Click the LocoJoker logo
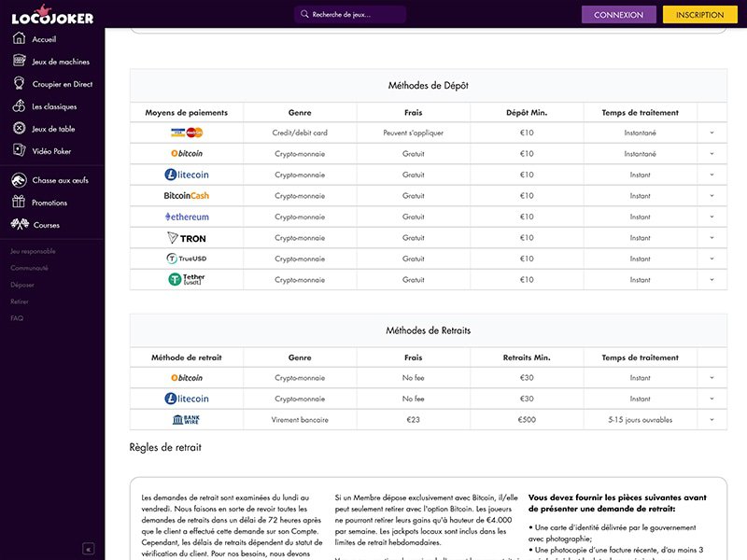 52,15
